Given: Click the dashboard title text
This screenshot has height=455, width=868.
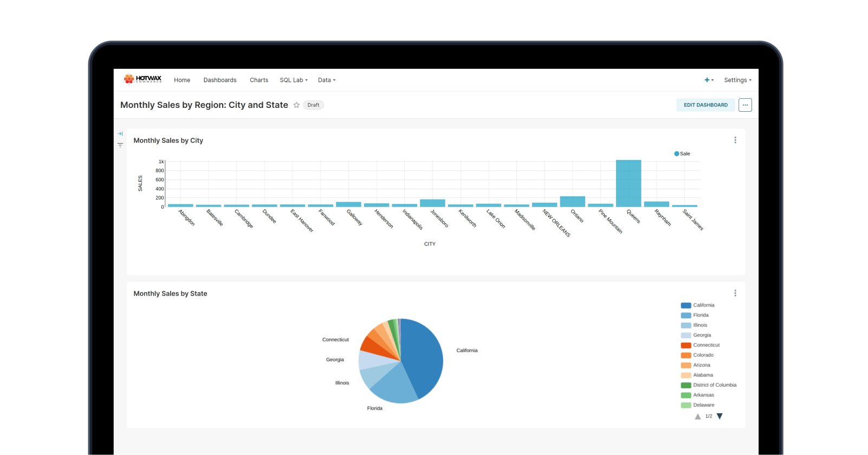Looking at the screenshot, I should 204,105.
